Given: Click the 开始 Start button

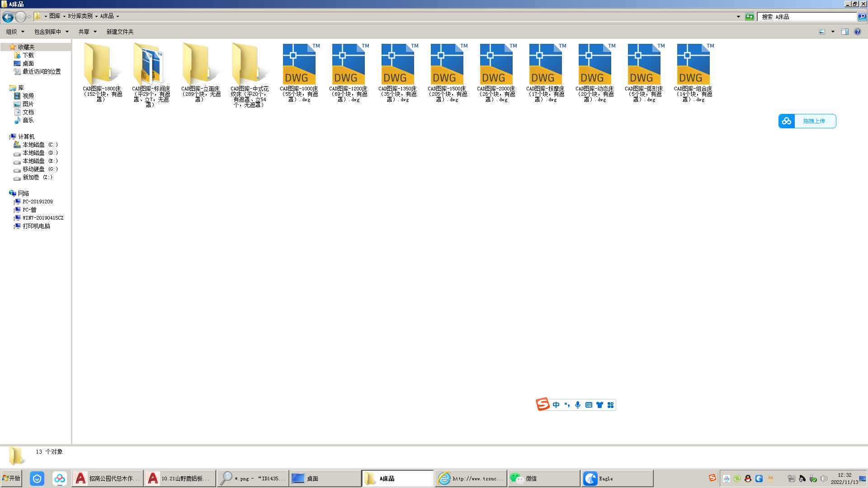Looking at the screenshot, I should point(11,478).
